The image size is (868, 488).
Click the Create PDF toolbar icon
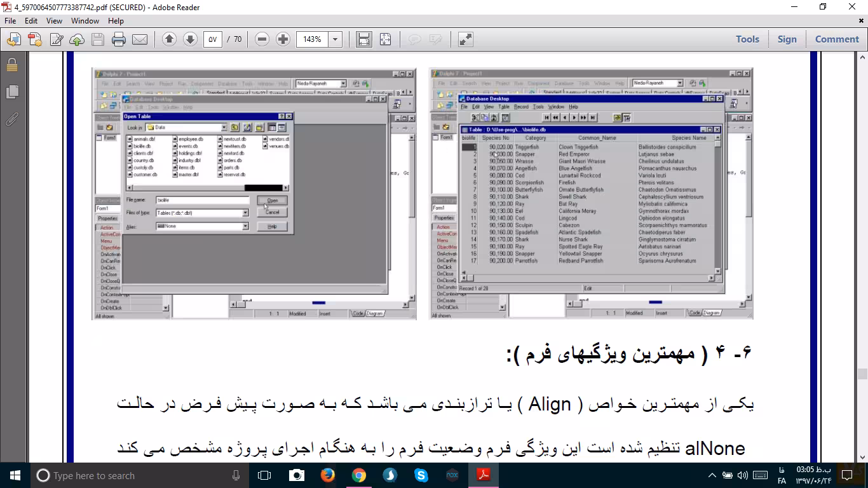34,39
